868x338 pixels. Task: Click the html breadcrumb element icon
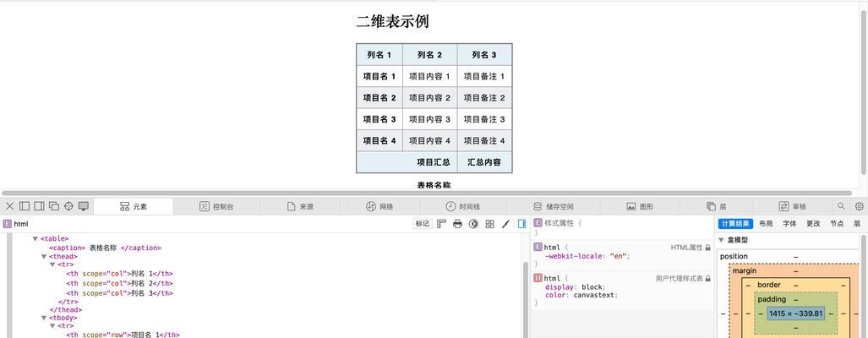pyautogui.click(x=8, y=223)
